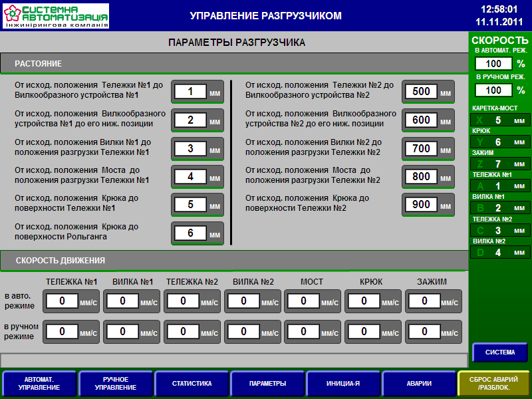Edit ЗАЖИМ manual mode speed field
The width and height of the screenshot is (532, 399).
pyautogui.click(x=426, y=331)
